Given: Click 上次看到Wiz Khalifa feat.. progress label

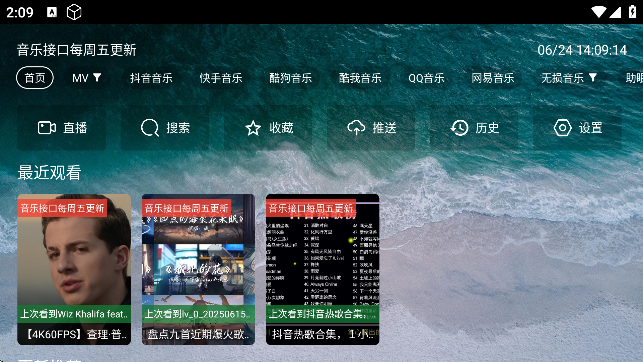Looking at the screenshot, I should click(x=74, y=314).
